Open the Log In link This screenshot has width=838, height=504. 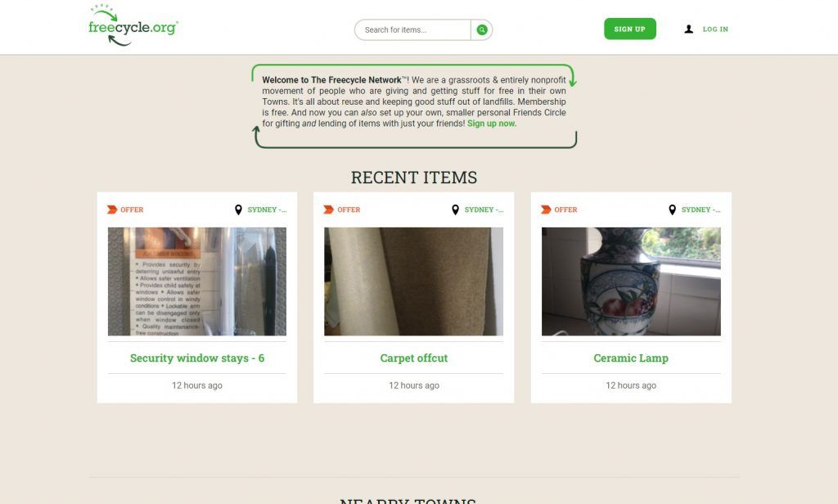click(715, 29)
